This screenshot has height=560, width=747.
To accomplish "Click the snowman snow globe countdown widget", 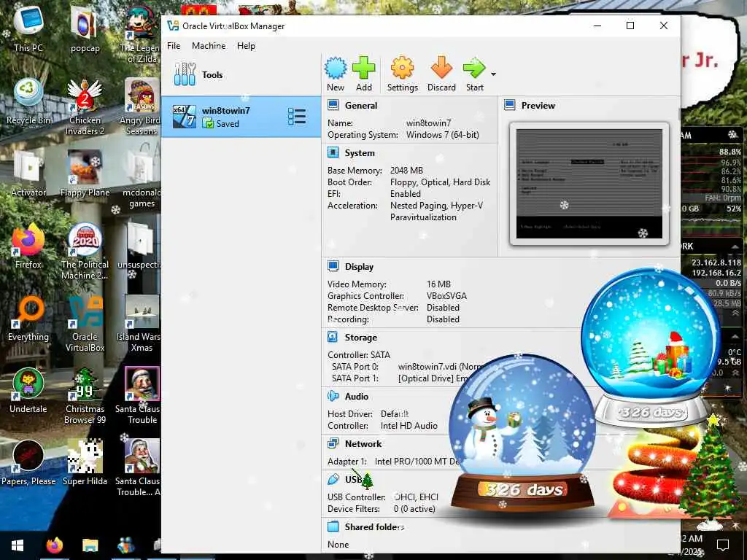I will (522, 432).
